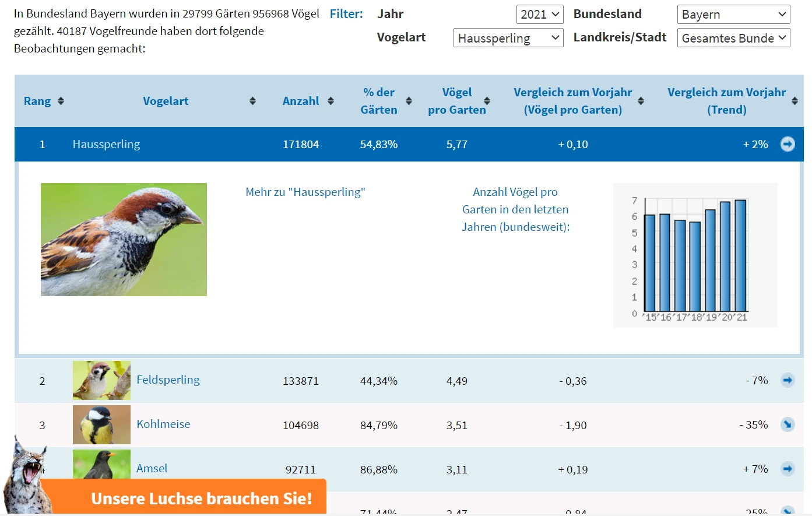Open the Jahr dropdown showing 2021

point(539,15)
